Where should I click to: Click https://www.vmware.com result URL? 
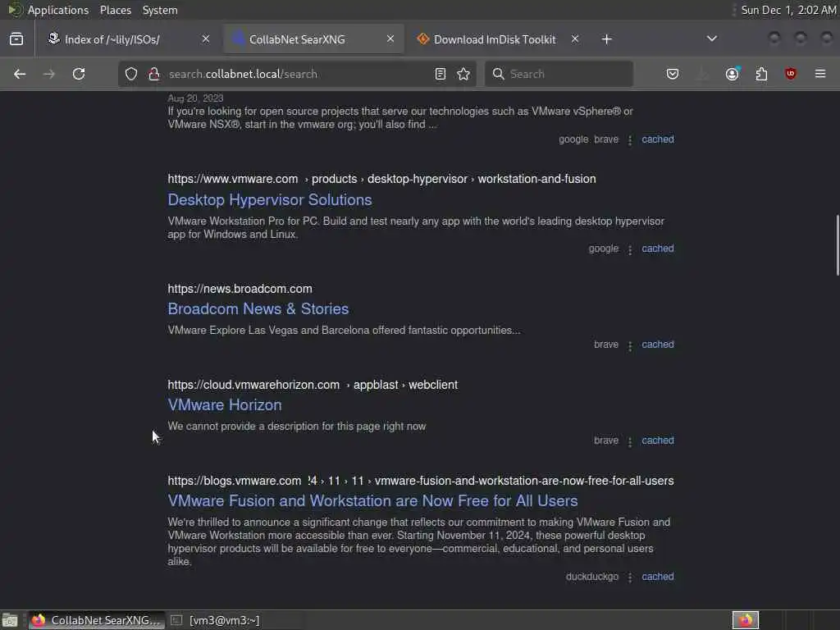tap(232, 179)
